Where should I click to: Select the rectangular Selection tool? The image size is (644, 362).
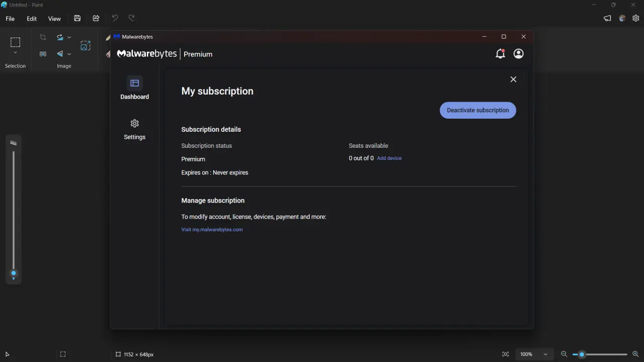point(15,42)
